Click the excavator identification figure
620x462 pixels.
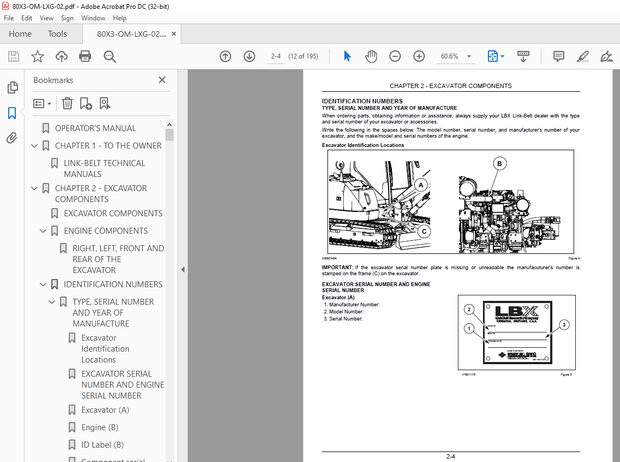point(450,202)
